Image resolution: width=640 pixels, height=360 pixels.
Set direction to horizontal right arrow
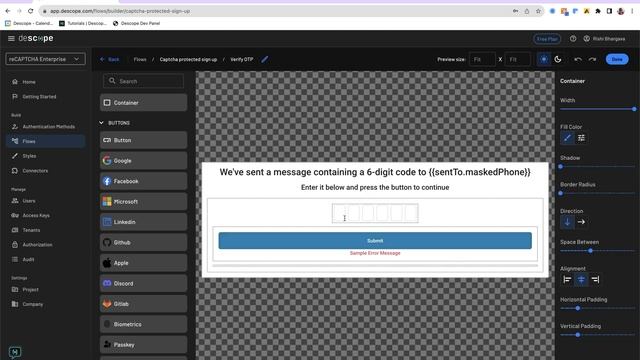(581, 222)
